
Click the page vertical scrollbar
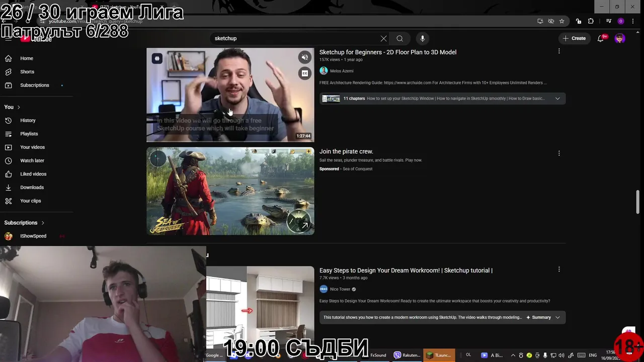[x=638, y=202]
